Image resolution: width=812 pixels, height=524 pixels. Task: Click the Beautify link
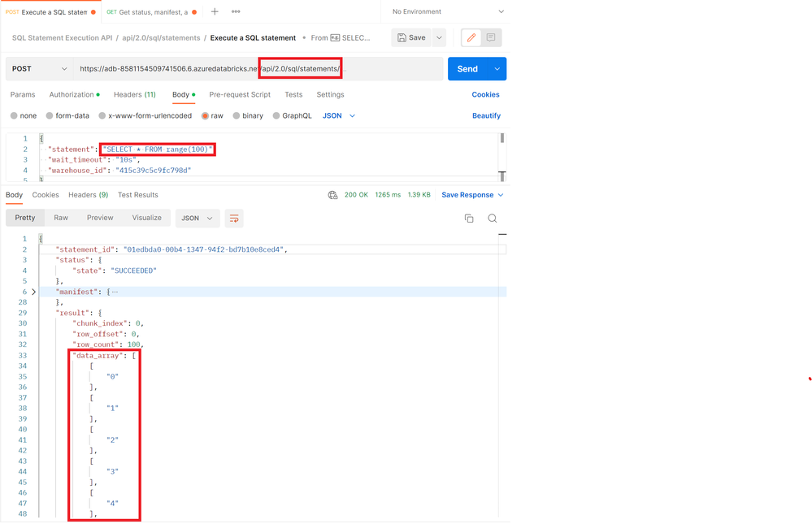pos(486,116)
